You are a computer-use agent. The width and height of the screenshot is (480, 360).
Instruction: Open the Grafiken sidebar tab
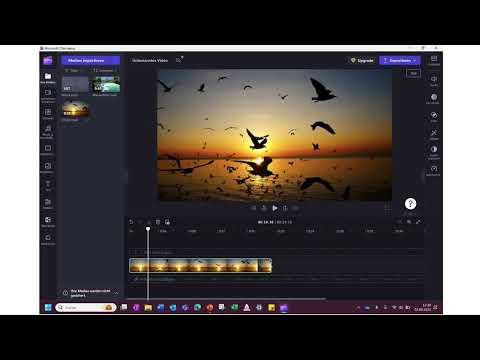click(48, 204)
